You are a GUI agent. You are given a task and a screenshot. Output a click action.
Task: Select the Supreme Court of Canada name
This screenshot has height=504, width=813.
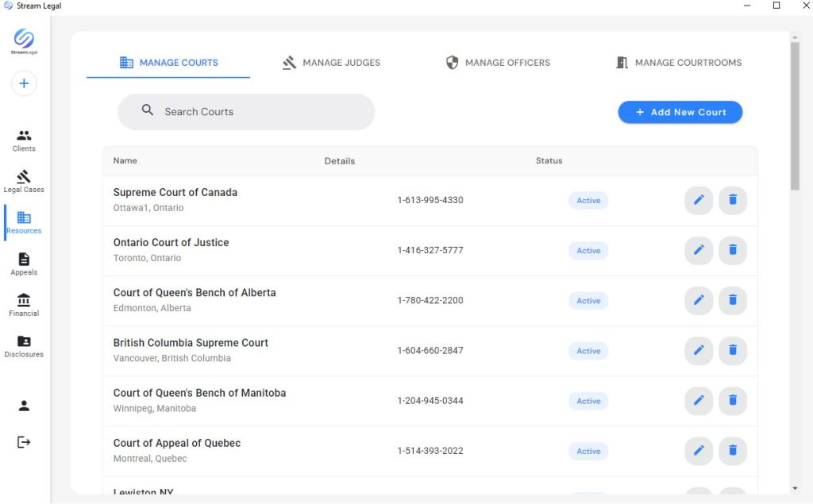[175, 192]
